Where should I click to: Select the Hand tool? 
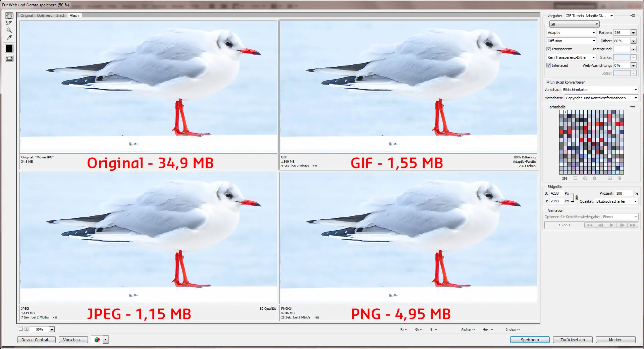coord(9,15)
